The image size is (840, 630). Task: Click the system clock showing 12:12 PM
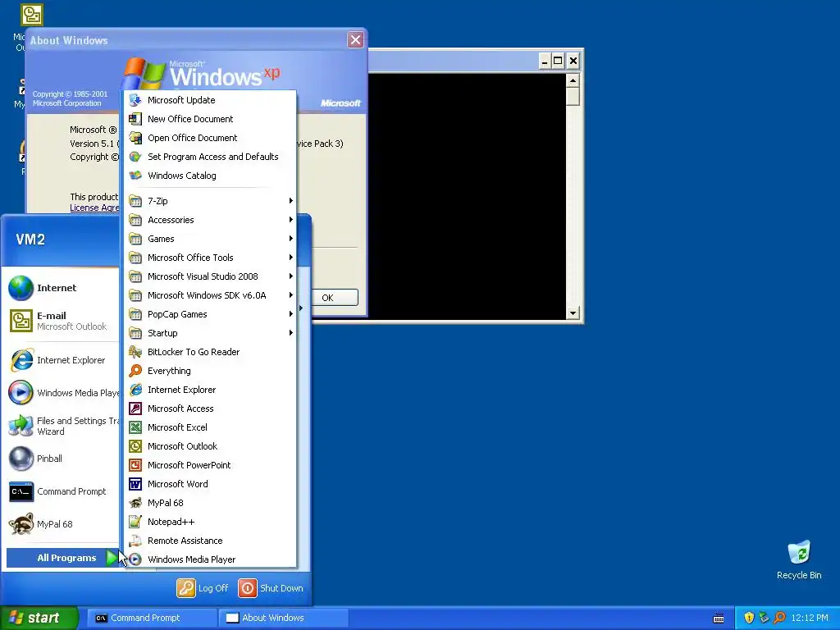pos(810,618)
